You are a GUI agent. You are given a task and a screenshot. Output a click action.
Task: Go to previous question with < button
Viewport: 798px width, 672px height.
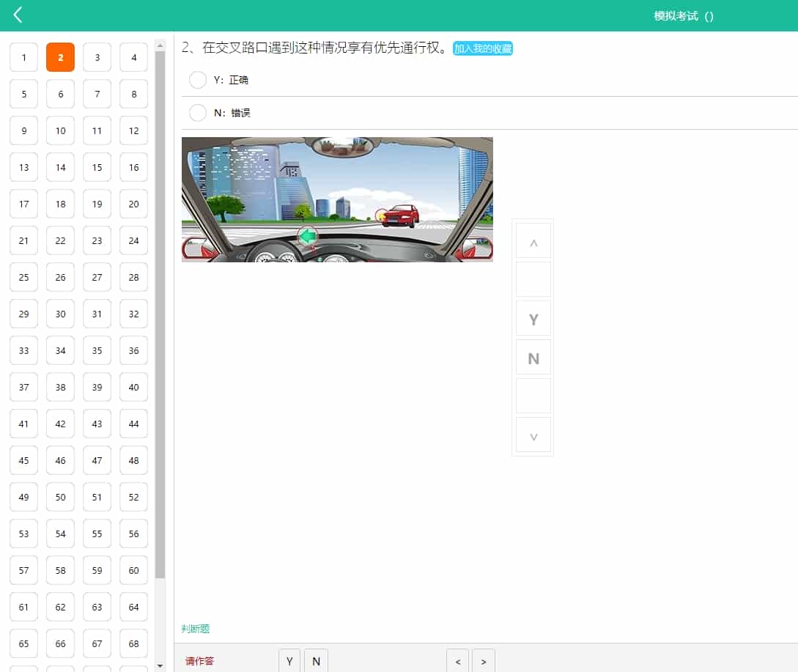(x=458, y=660)
